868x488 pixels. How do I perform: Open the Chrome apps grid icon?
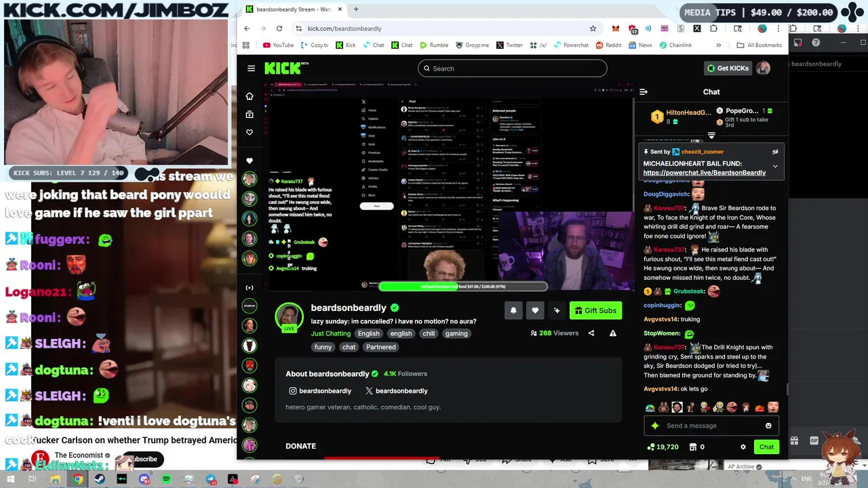pos(246,45)
